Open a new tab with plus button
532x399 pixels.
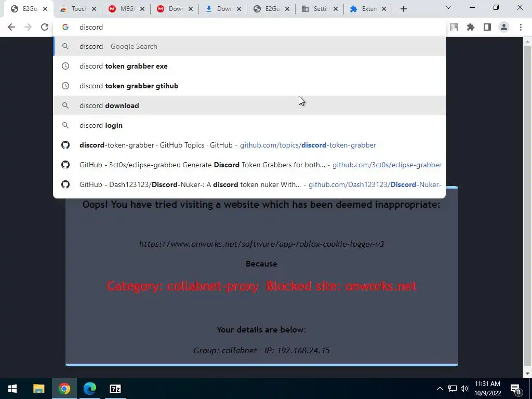coord(403,9)
